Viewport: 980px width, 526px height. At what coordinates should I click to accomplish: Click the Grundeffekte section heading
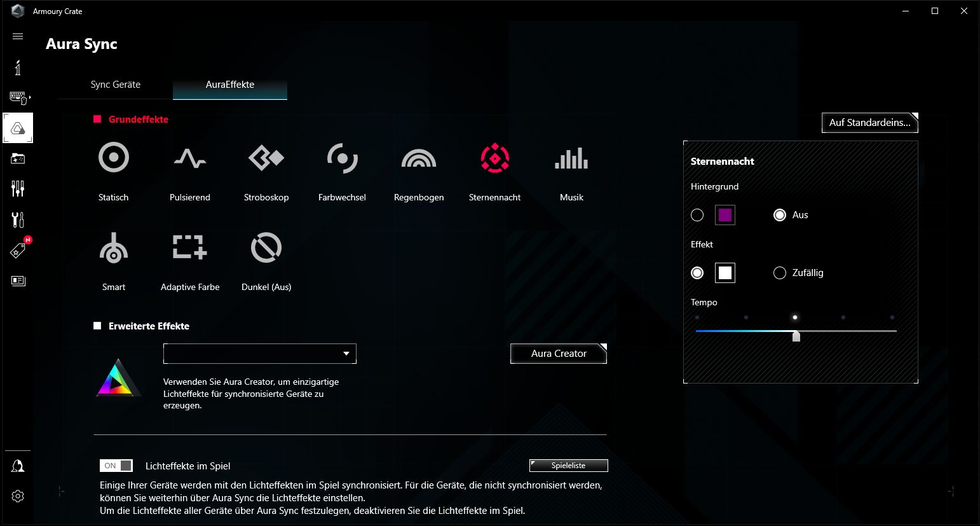coord(139,120)
